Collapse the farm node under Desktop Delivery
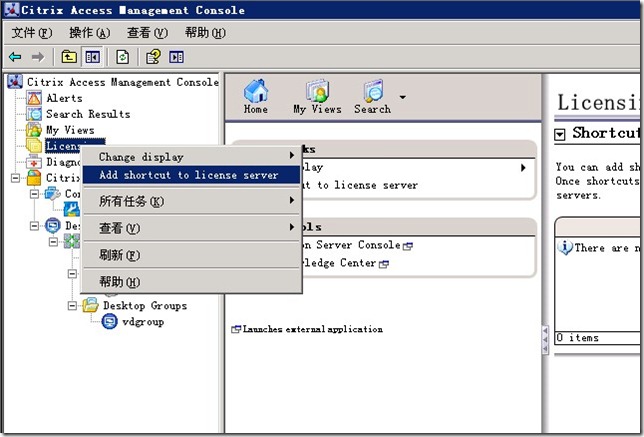 [x=53, y=242]
